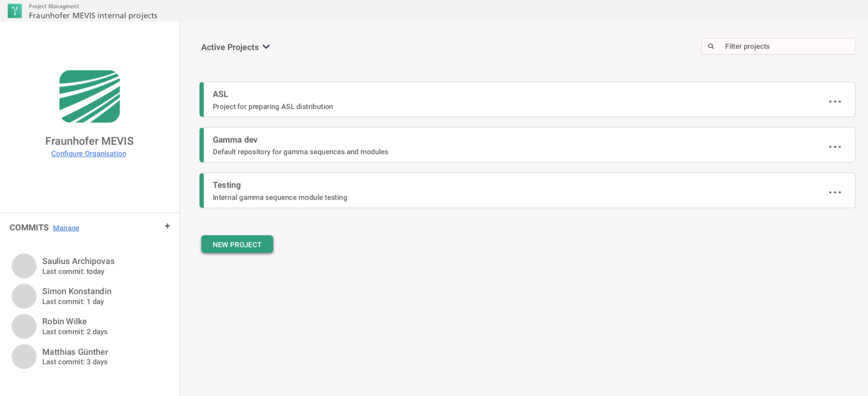
Task: Click the search magnifier icon
Action: (711, 46)
